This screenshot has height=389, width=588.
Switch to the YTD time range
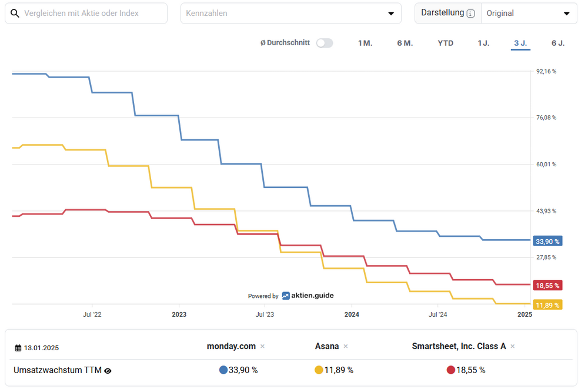(446, 43)
